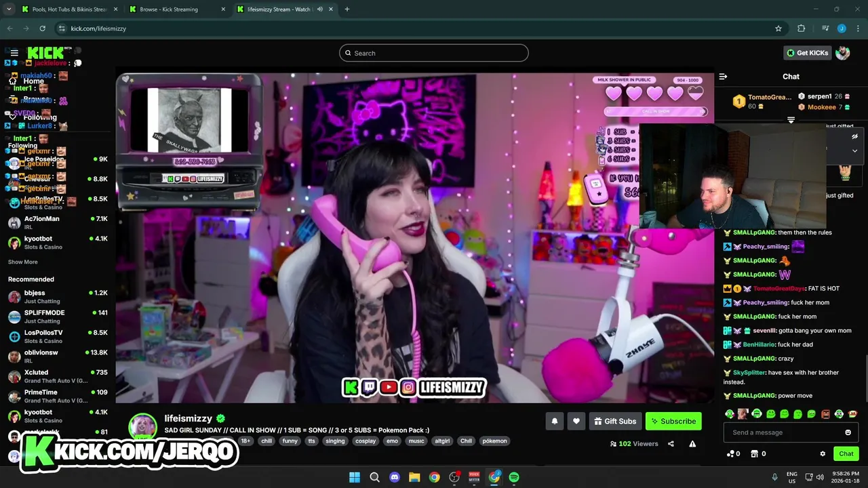Send message with Chat button

(x=846, y=453)
